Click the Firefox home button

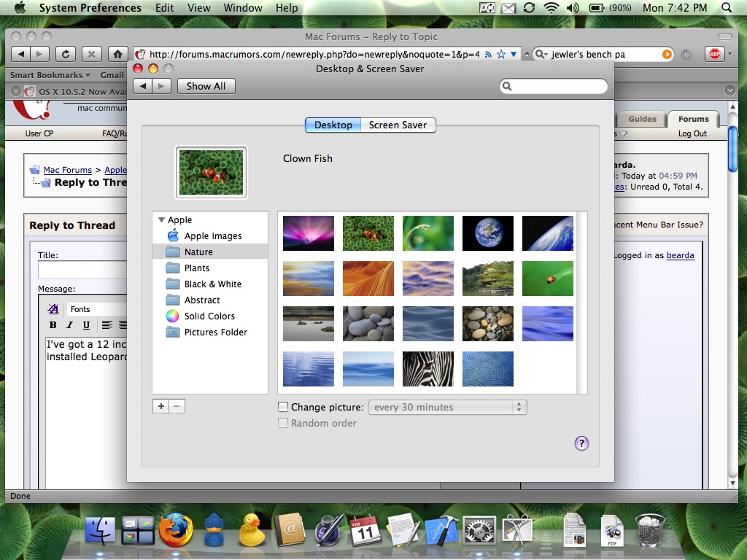117,54
